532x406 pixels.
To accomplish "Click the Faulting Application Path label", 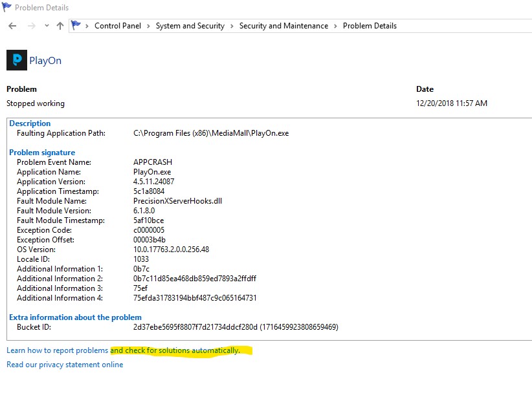I will coord(61,133).
